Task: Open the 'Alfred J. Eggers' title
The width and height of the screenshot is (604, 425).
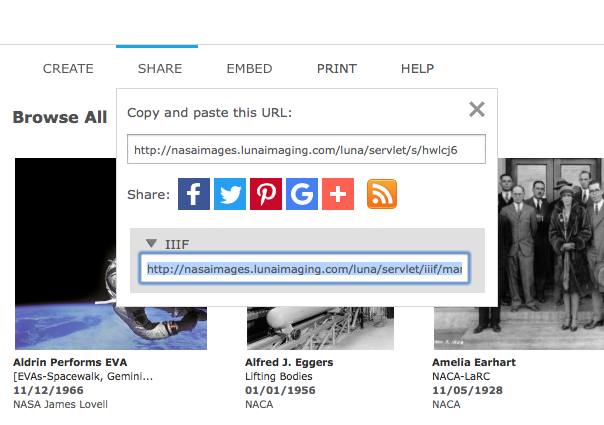Action: point(289,362)
